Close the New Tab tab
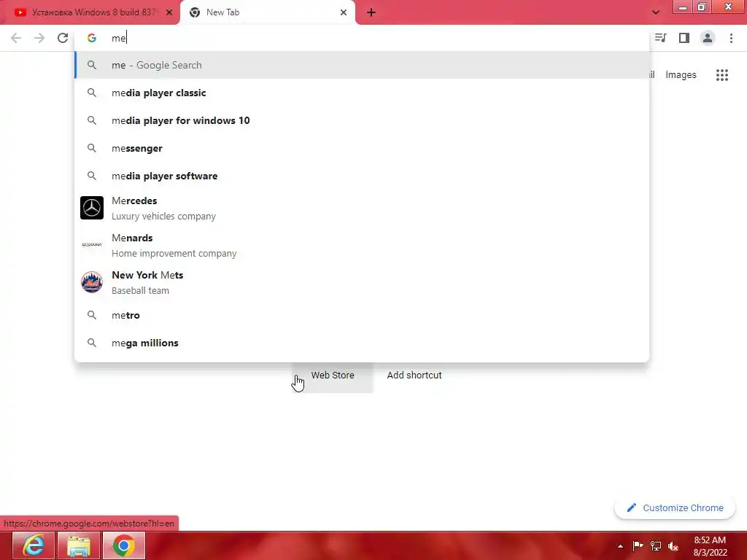Image resolution: width=747 pixels, height=560 pixels. tap(344, 12)
